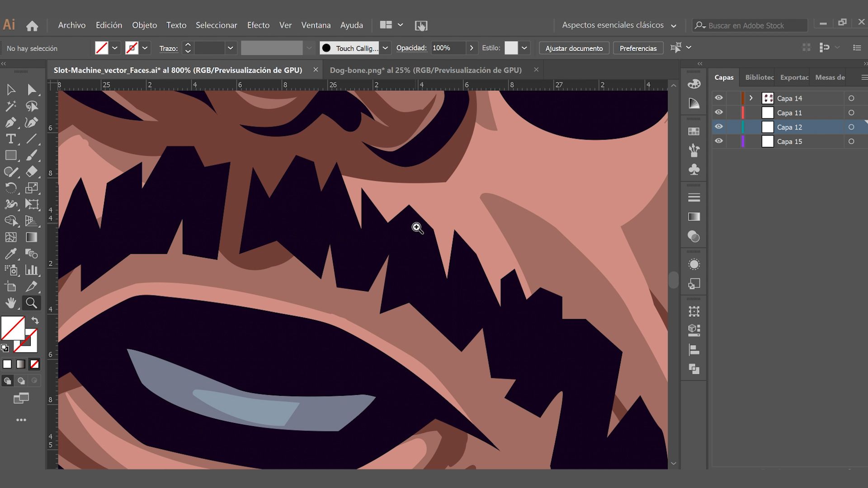Set fill to None with the red-slash swatch
868x488 pixels.
point(34,364)
